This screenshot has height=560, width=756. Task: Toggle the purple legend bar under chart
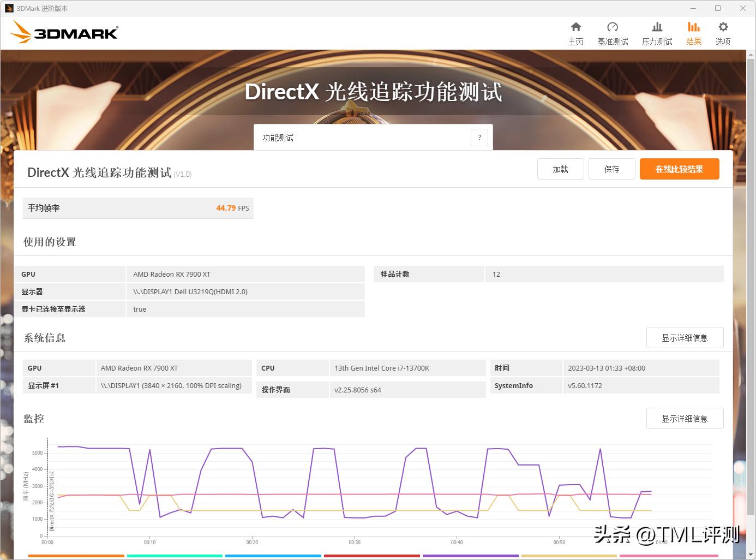(x=470, y=556)
